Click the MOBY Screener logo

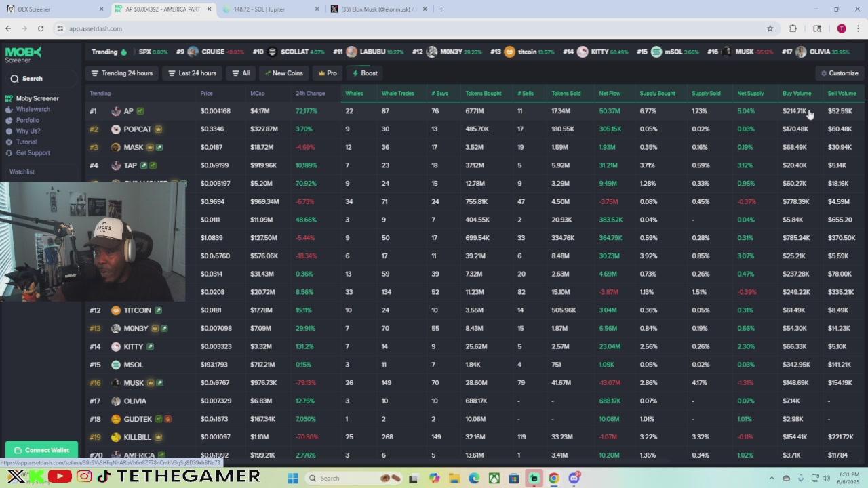[x=24, y=55]
